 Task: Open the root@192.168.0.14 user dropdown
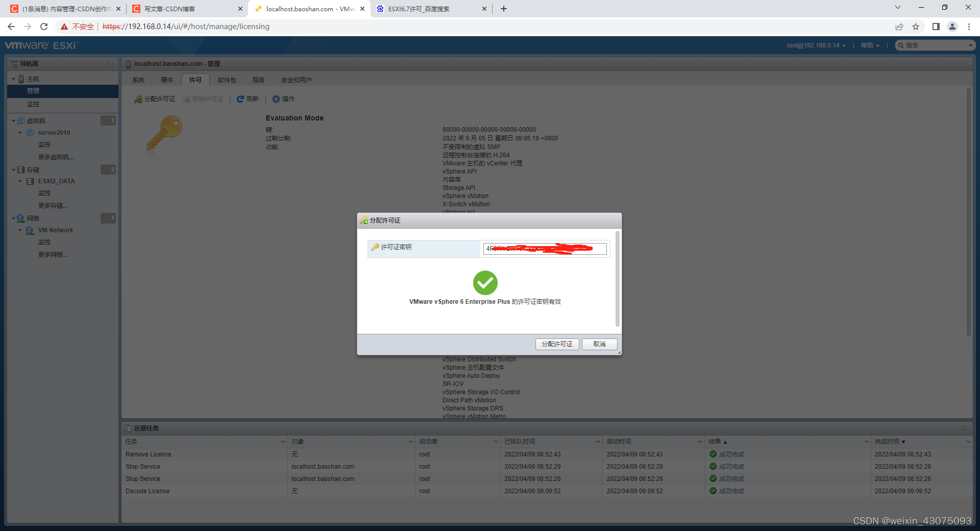click(x=816, y=45)
